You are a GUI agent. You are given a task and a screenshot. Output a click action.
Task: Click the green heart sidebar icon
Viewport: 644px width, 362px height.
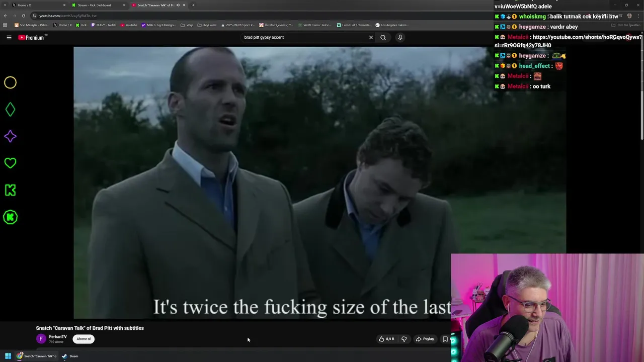10,163
